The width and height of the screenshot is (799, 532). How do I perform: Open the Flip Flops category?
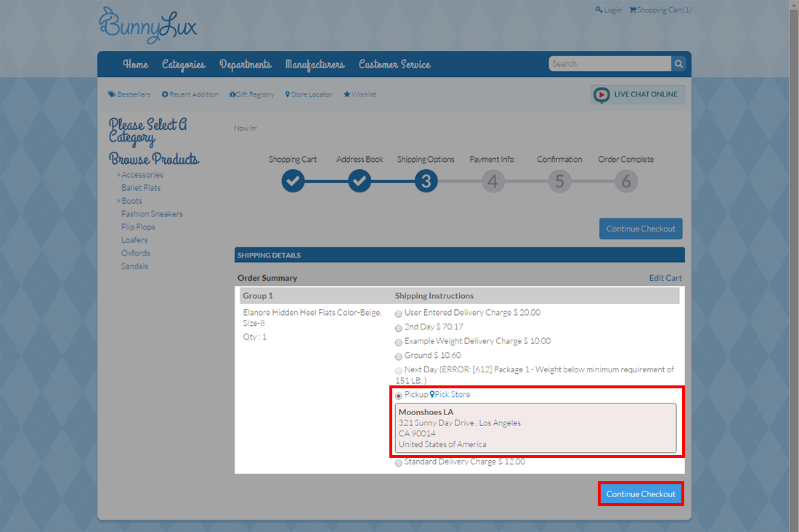[x=138, y=227]
